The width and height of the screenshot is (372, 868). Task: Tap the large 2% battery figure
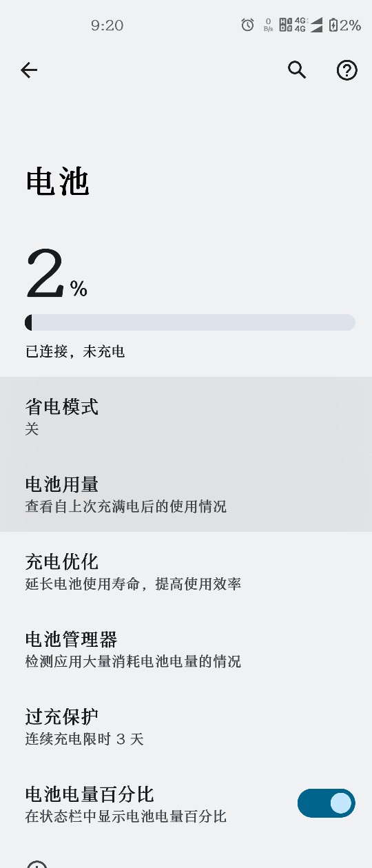pyautogui.click(x=56, y=274)
